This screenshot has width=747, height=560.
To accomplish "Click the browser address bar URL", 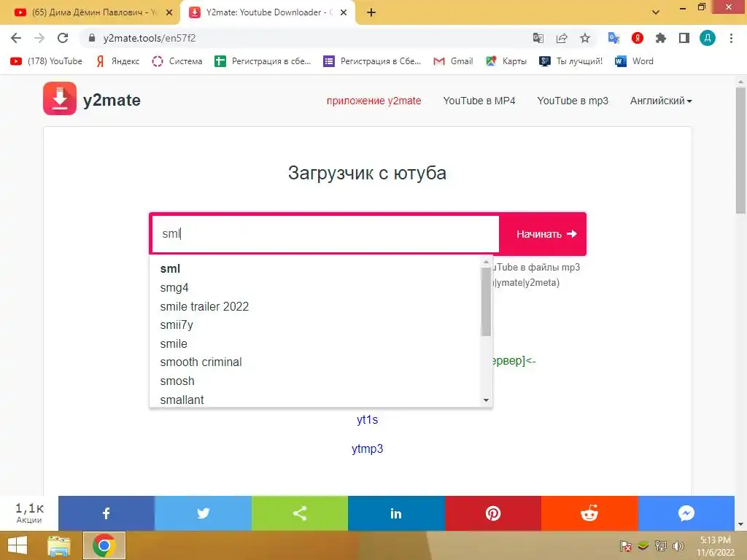I will coord(150,38).
